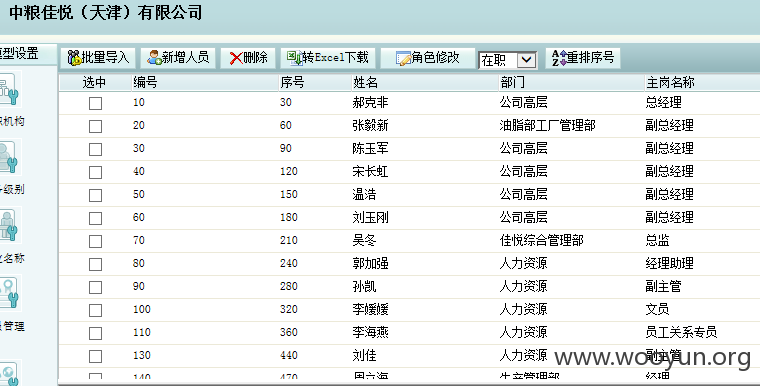Sort by the 选中 column header
760x386 pixels.
pyautogui.click(x=95, y=82)
